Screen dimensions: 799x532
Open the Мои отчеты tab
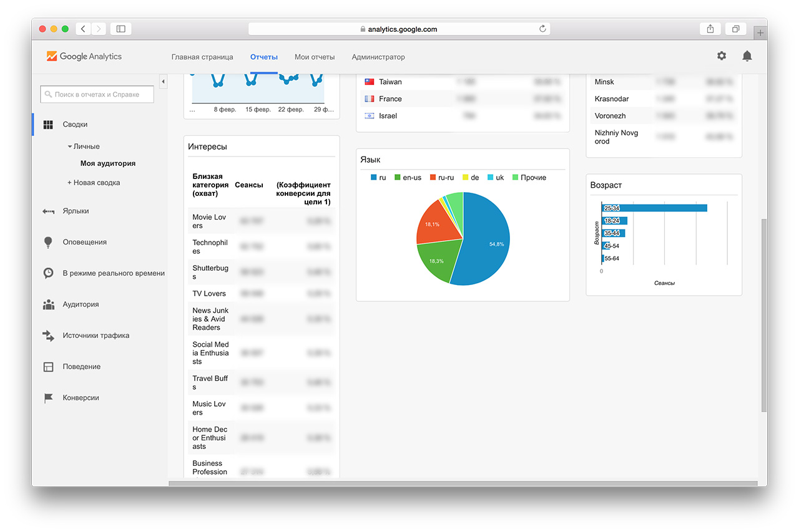[x=315, y=57]
